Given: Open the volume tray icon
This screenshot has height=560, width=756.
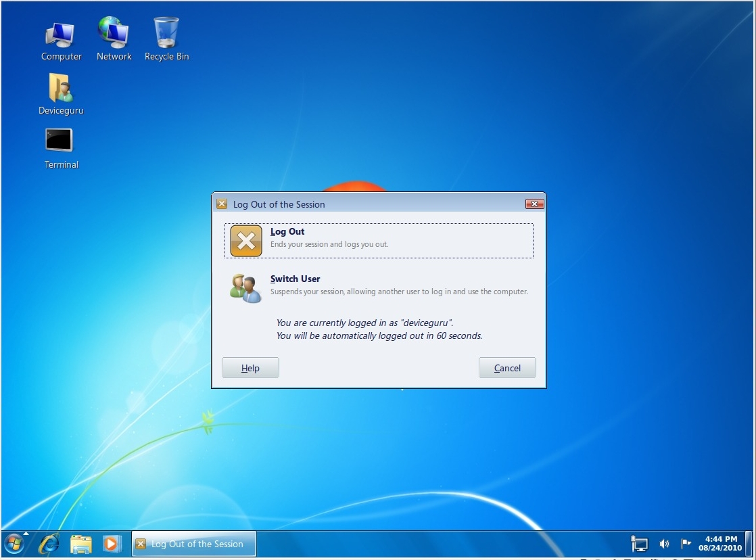Looking at the screenshot, I should pyautogui.click(x=664, y=544).
